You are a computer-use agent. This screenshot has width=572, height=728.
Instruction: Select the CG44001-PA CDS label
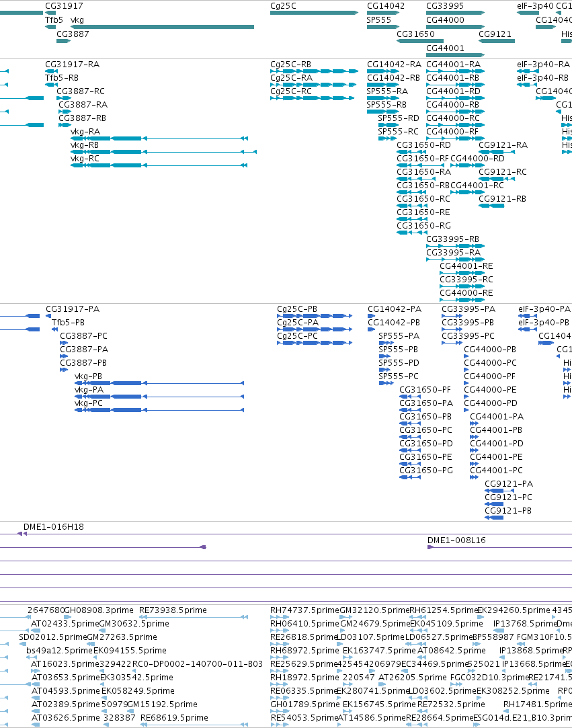tap(496, 417)
